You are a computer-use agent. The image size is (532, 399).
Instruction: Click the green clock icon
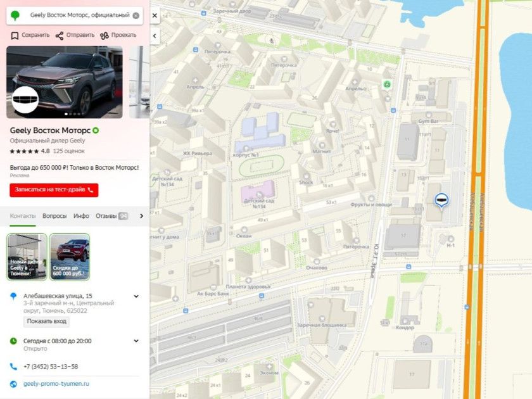13,341
